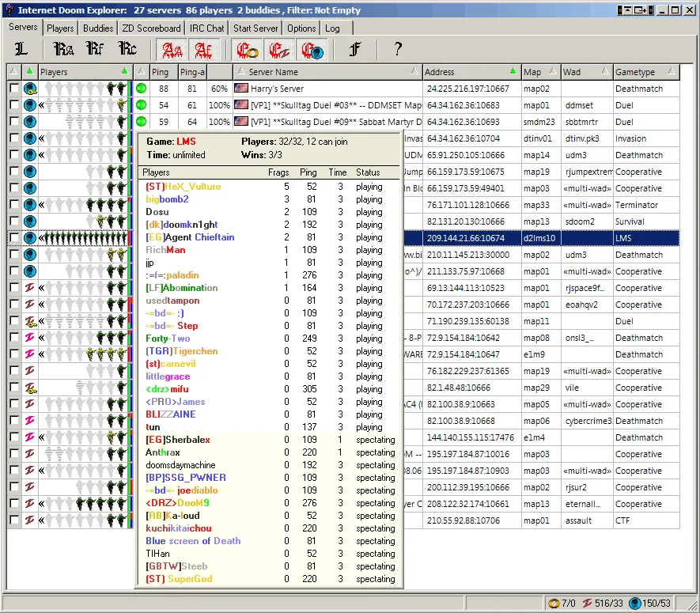Screen dimensions: 700x613
Task: Click the 'Rc' refresh toolbar icon
Action: [x=127, y=50]
